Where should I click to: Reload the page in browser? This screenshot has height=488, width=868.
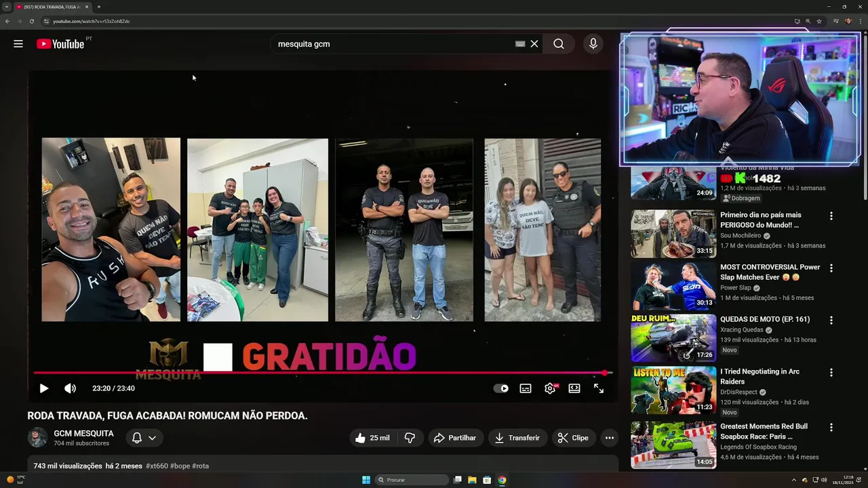coord(31,21)
